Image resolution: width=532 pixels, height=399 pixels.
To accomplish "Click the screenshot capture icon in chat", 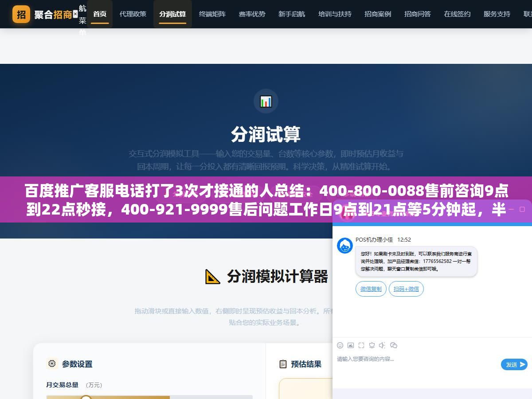I will coord(361,345).
